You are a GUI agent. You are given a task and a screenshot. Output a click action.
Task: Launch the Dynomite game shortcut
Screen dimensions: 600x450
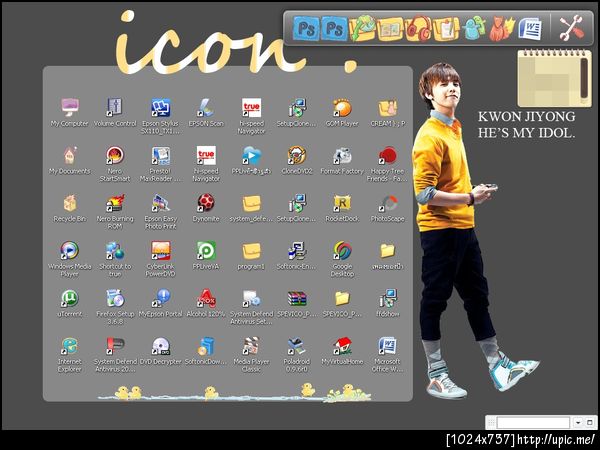coord(206,207)
